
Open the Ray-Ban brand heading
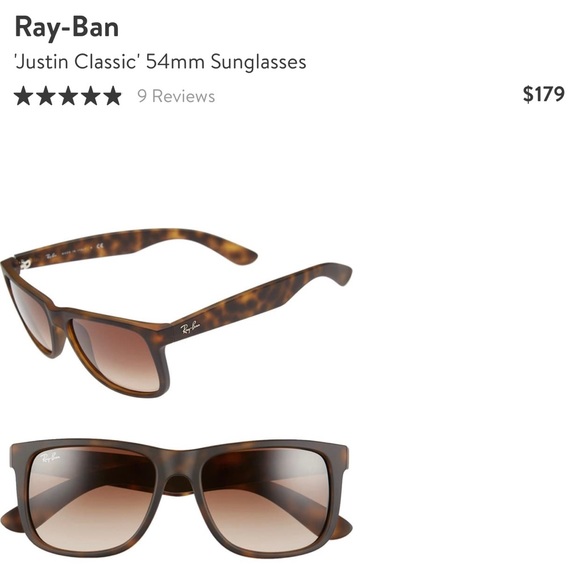pos(67,28)
